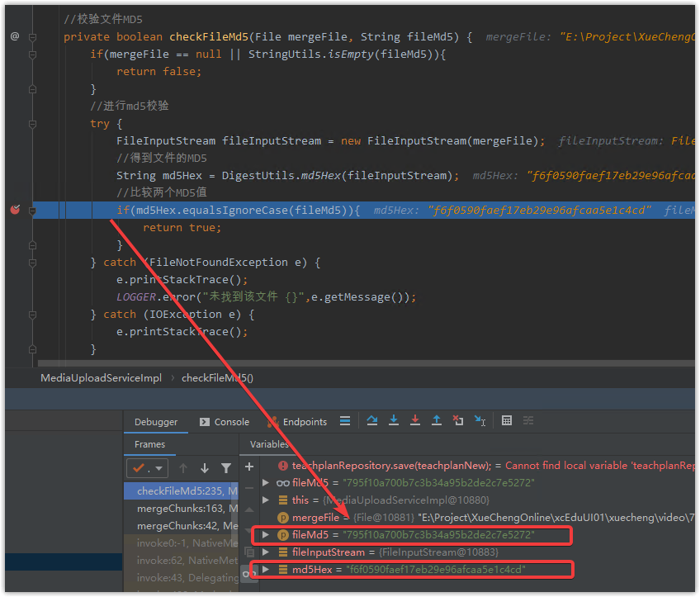The width and height of the screenshot is (700, 597).
Task: Click the mergeFile variable row
Action: 476,518
